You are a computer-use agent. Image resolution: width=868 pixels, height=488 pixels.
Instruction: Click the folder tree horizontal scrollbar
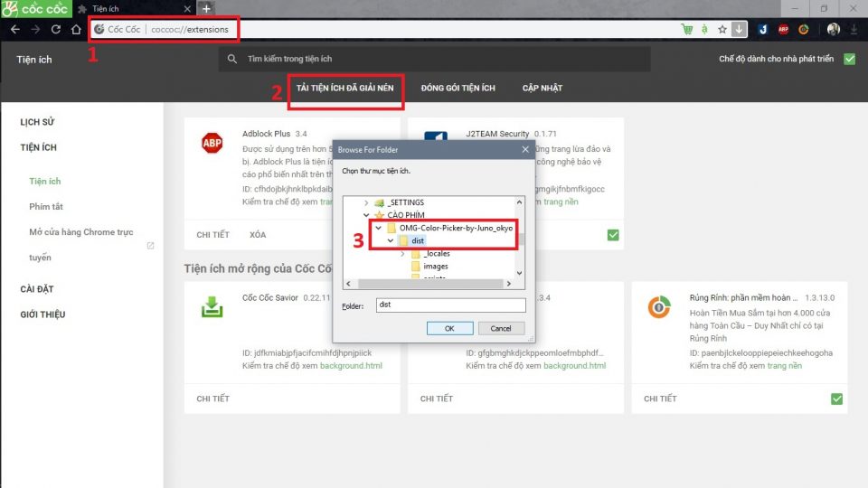coord(429,283)
